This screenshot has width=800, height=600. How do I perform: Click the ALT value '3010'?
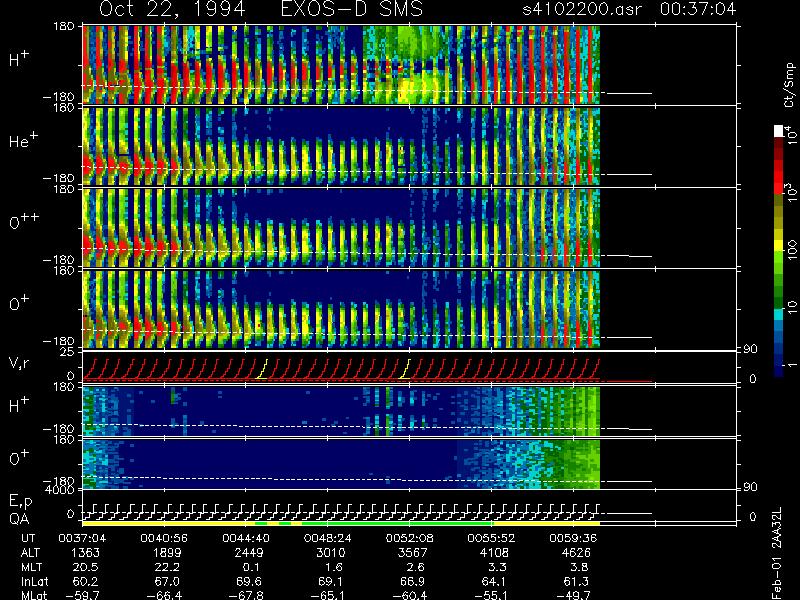pos(331,553)
